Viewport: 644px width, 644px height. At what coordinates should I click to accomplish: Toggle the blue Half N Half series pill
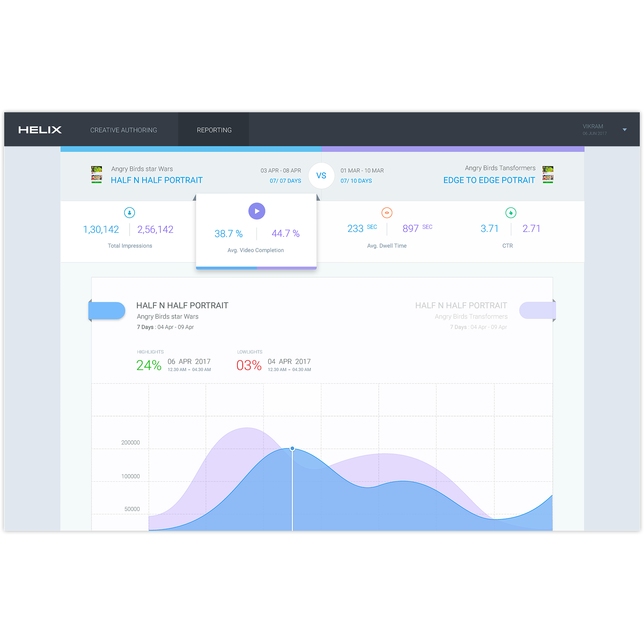click(x=107, y=311)
